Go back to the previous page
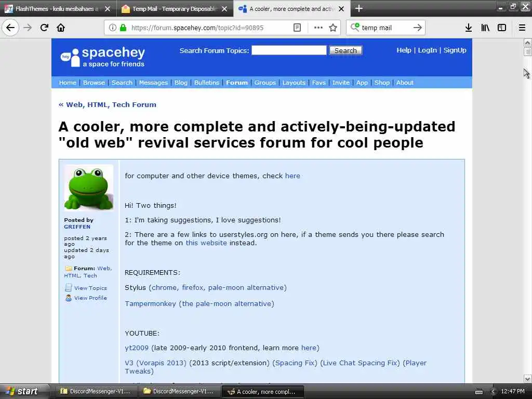Image resolution: width=532 pixels, height=399 pixels. [10, 28]
